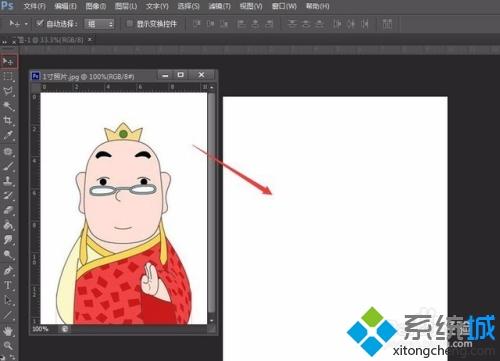Open the Move tool preset picker arrow
Image resolution: width=500 pixels, height=361 pixels.
coord(26,24)
